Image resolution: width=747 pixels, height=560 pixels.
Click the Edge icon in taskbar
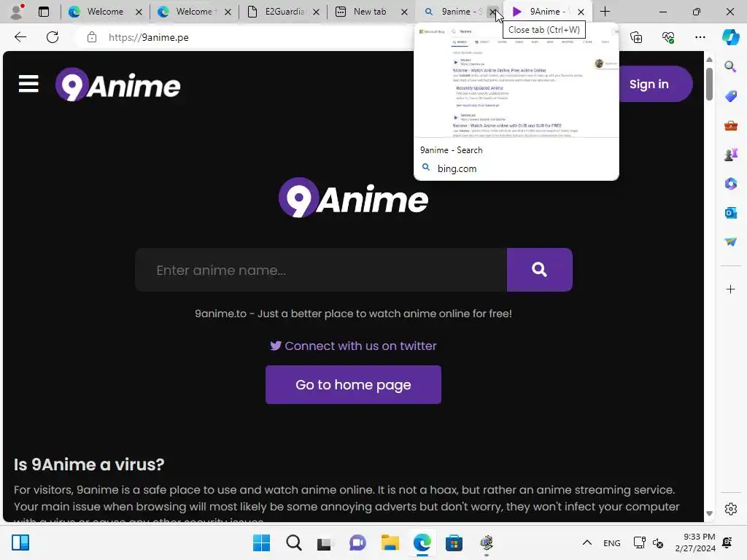pos(422,542)
